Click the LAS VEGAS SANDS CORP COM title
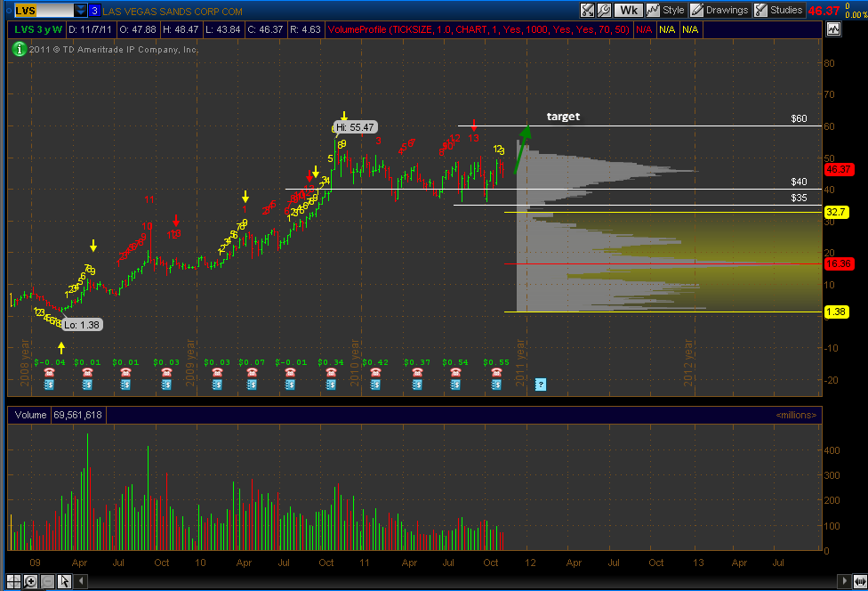 [173, 11]
